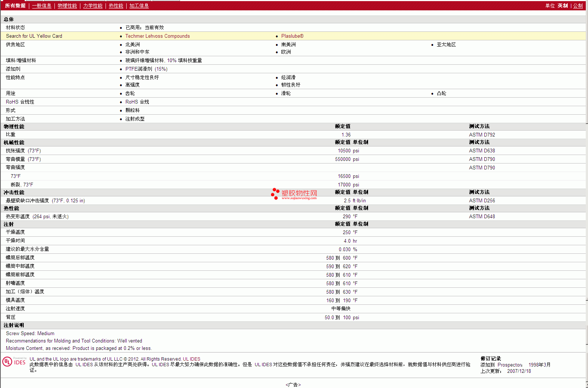The image size is (588, 388).
Task: Select the 所有数据 tab
Action: (15, 6)
